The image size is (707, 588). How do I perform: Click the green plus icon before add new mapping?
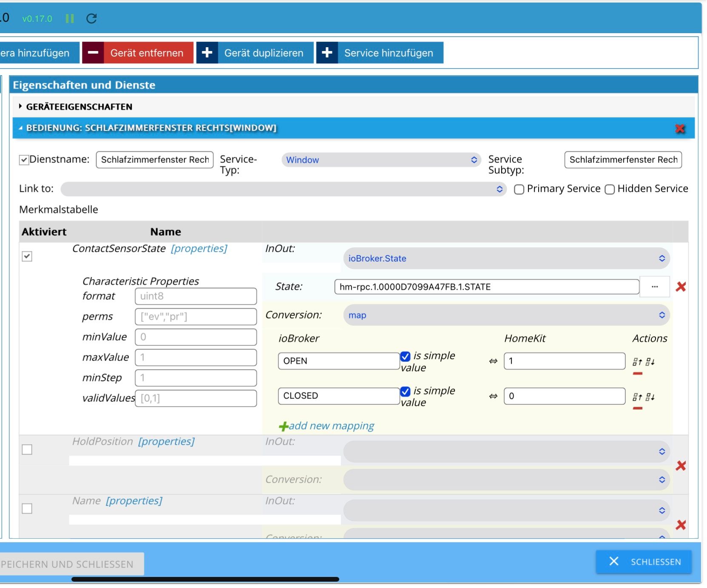[283, 426]
